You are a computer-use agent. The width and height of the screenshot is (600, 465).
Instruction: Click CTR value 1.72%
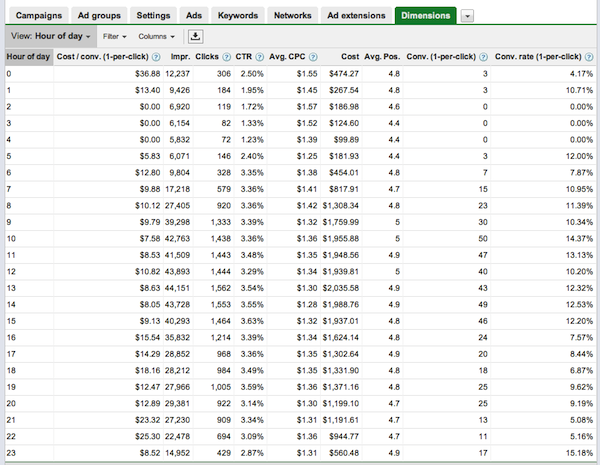[x=252, y=107]
